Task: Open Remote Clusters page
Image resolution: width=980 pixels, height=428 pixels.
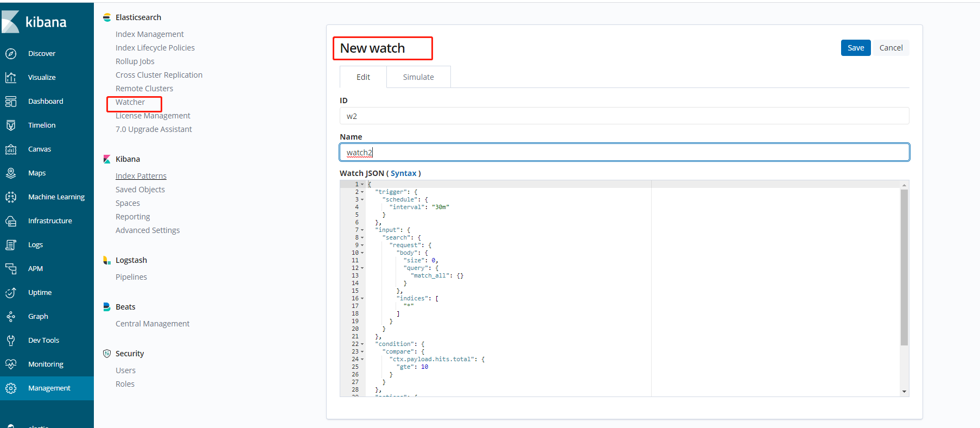Action: coord(144,89)
